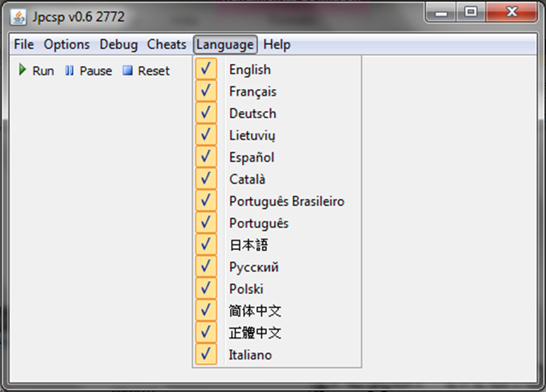Switch language to Русский text
The image size is (546, 392).
[254, 267]
